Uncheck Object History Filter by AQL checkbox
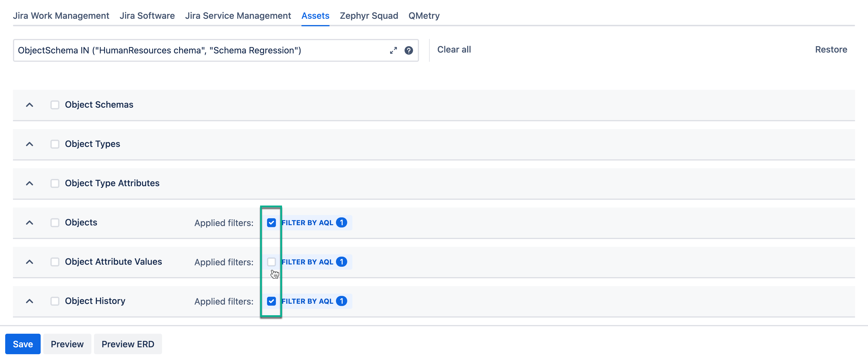The height and width of the screenshot is (362, 868). point(271,301)
